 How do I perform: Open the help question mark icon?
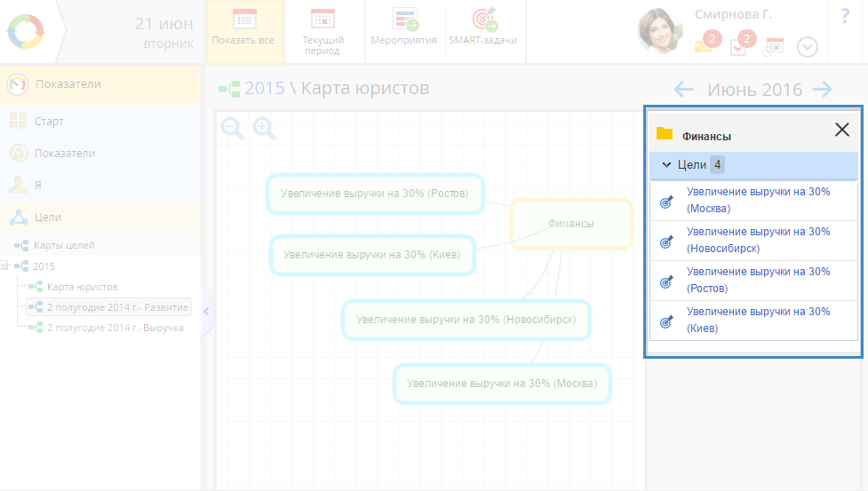pyautogui.click(x=844, y=17)
